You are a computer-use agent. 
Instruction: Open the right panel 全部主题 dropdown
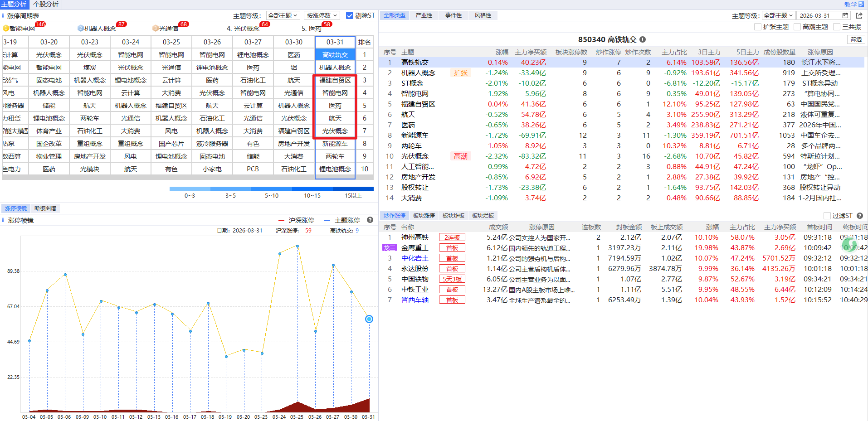point(778,15)
